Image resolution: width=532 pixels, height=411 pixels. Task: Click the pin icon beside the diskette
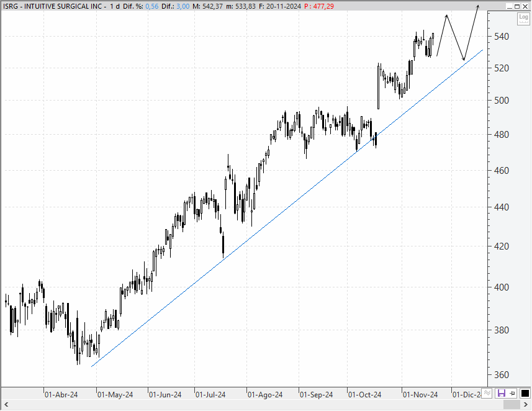tap(513, 394)
